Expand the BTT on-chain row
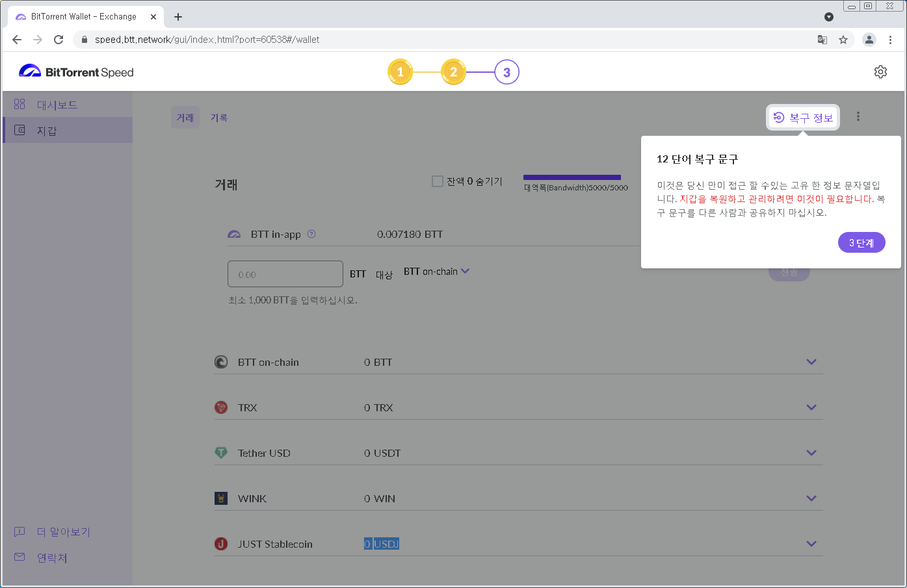This screenshot has height=588, width=907. (x=811, y=362)
